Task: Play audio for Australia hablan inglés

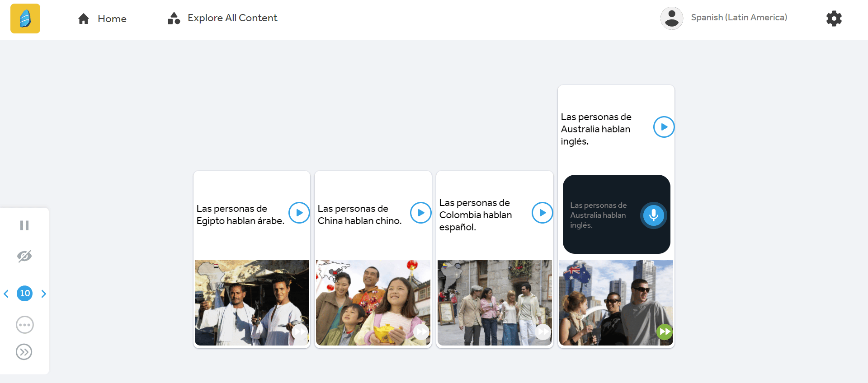Action: coord(664,127)
